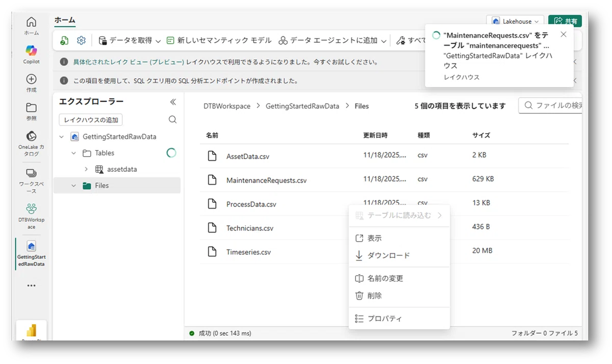Sort by the Updated date (更新日時) column

click(375, 136)
